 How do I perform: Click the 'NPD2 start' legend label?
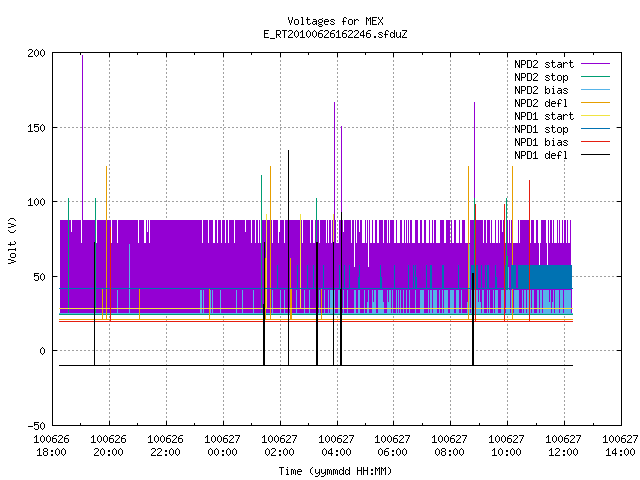click(x=544, y=64)
